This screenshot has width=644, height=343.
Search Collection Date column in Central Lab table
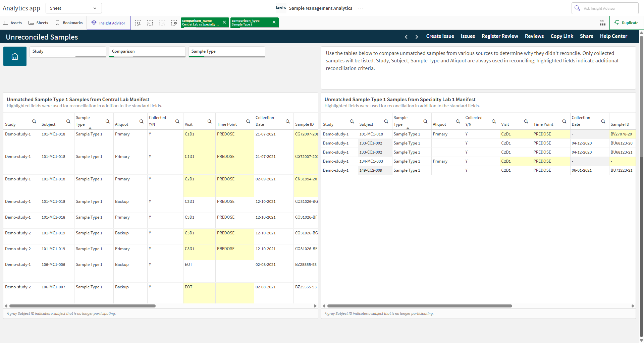[x=288, y=121]
